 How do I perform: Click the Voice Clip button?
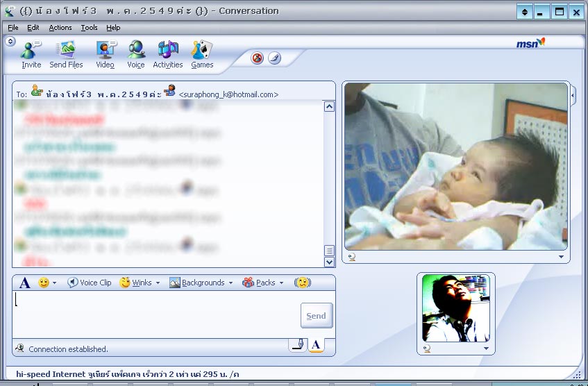click(x=90, y=283)
